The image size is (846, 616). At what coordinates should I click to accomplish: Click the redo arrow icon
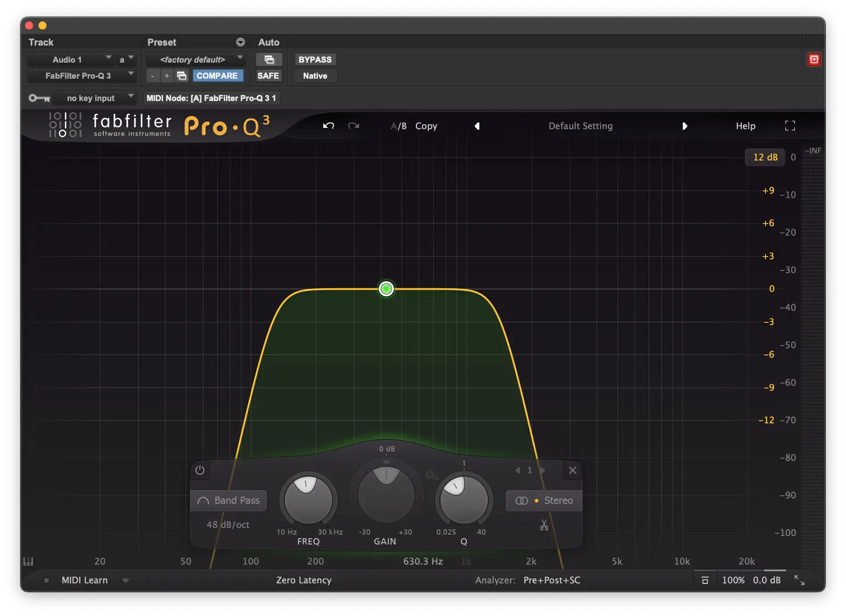(x=354, y=126)
